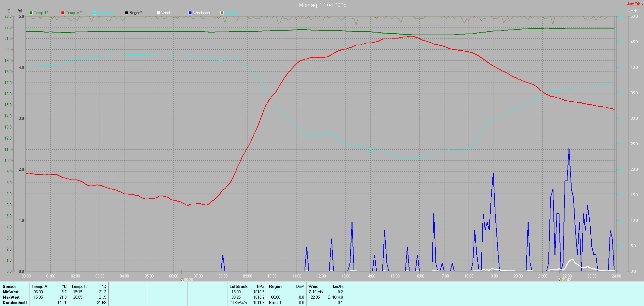Click the sunrise marker icon on the time axis

(181, 279)
